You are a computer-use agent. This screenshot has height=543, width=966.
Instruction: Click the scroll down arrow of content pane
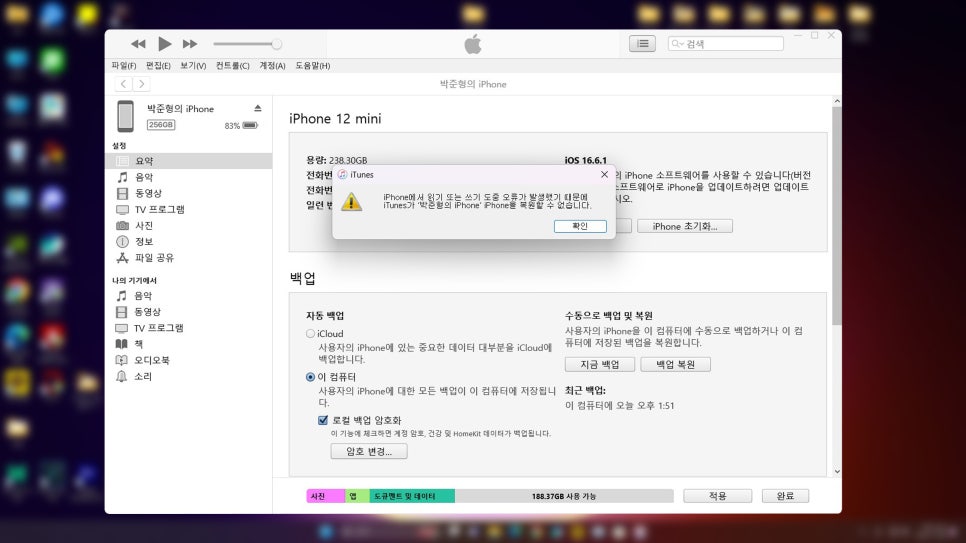(x=837, y=472)
